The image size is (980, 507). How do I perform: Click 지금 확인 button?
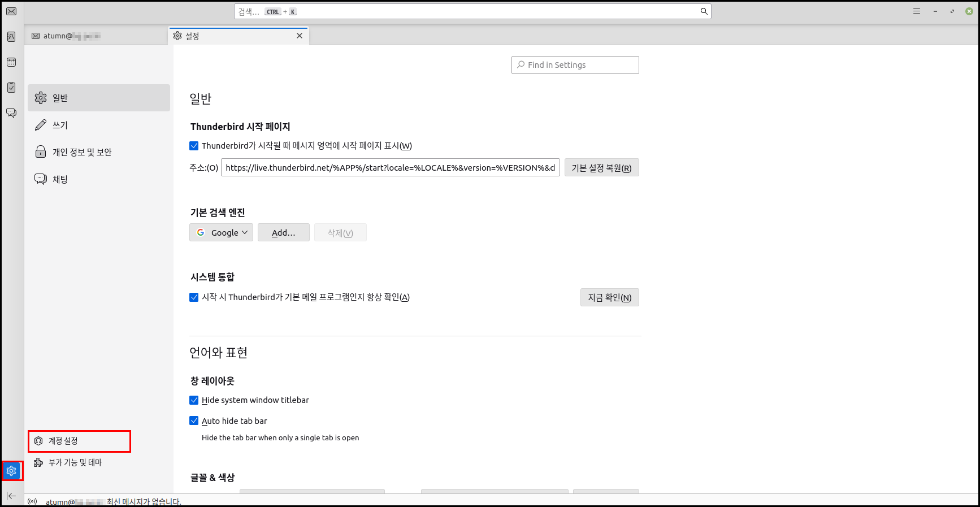tap(610, 297)
